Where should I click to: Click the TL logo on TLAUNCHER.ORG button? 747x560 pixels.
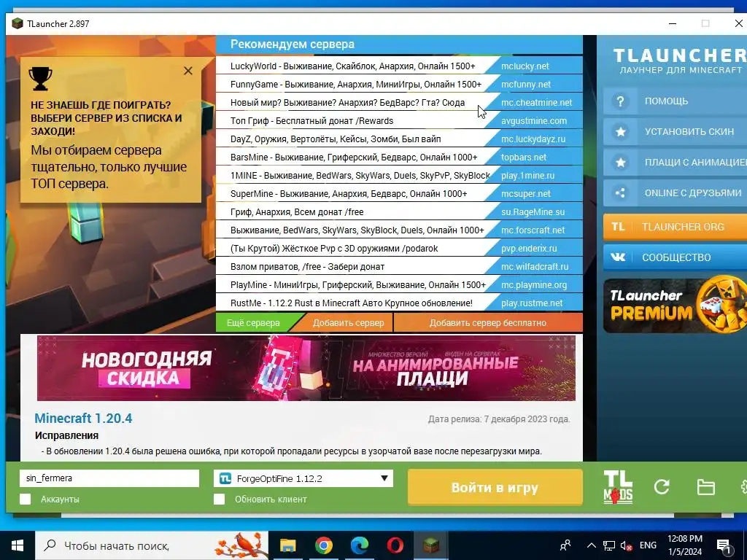(618, 227)
